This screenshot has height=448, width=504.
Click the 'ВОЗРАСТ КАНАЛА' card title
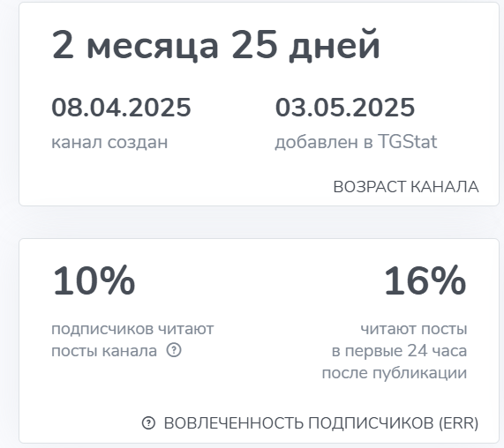pos(406,187)
